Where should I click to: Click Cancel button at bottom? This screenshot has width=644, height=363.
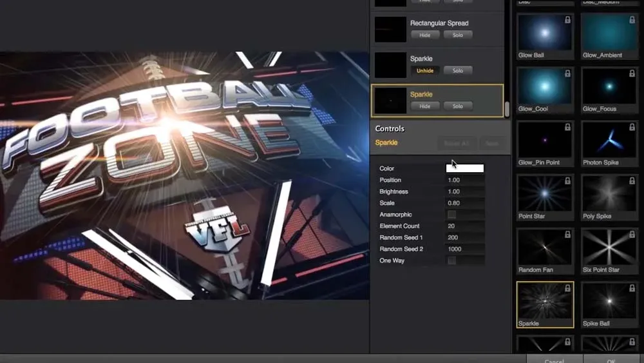[x=554, y=360]
